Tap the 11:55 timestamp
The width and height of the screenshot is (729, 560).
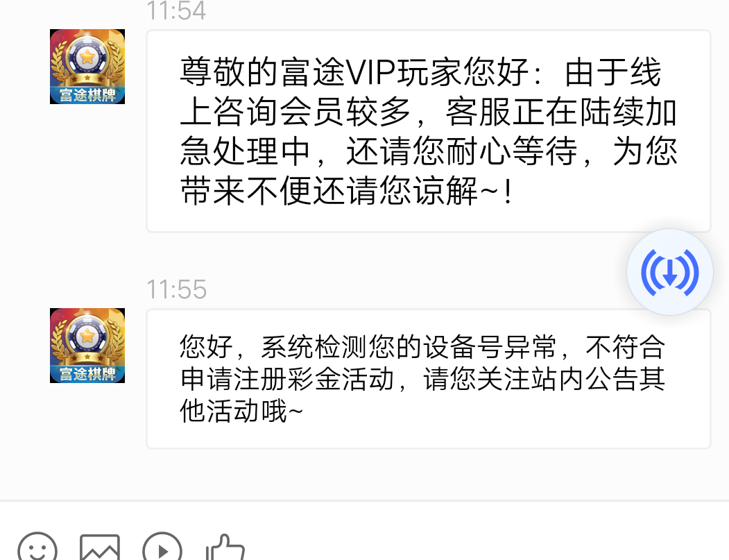(x=177, y=289)
